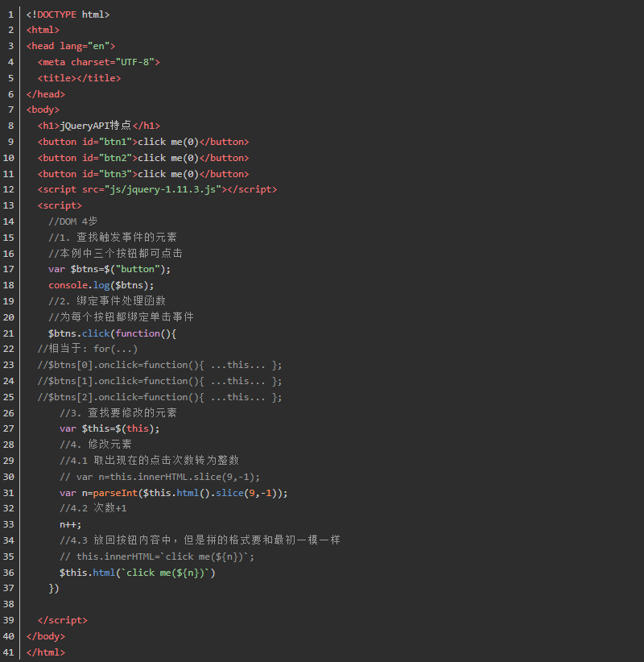Place cursor on the DOCTYPE html declaration
Screen dimensions: 644x662
click(x=68, y=14)
